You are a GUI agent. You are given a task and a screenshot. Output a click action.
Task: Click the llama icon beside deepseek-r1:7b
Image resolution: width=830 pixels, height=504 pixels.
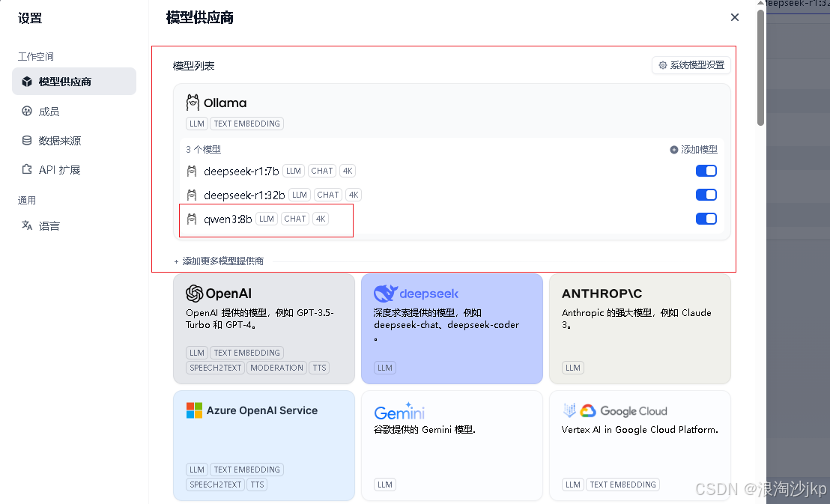point(193,171)
